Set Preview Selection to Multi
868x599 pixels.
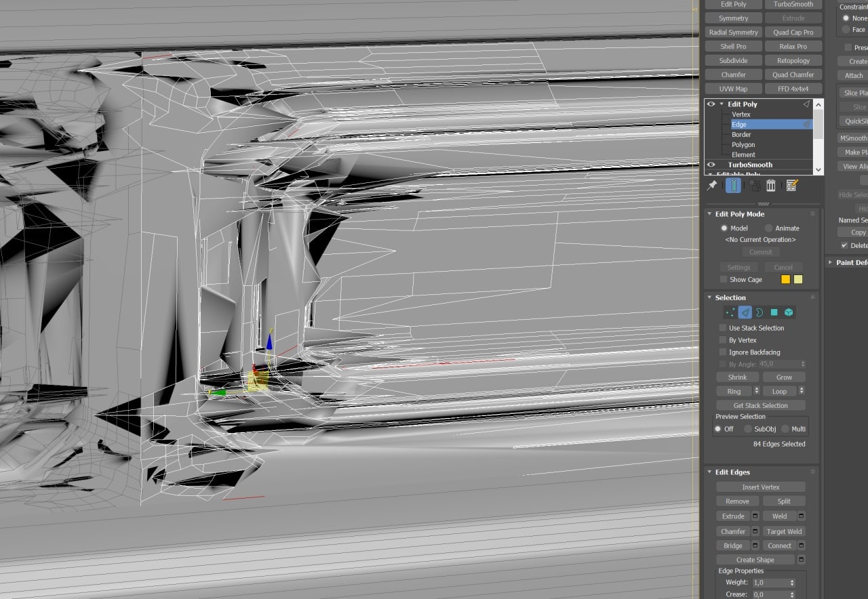pos(785,429)
